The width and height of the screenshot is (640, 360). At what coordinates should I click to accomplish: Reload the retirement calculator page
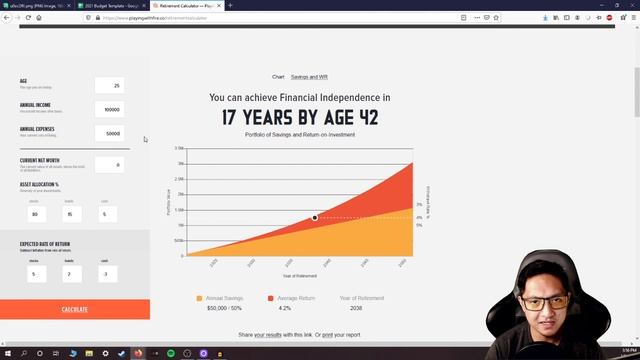[28, 18]
